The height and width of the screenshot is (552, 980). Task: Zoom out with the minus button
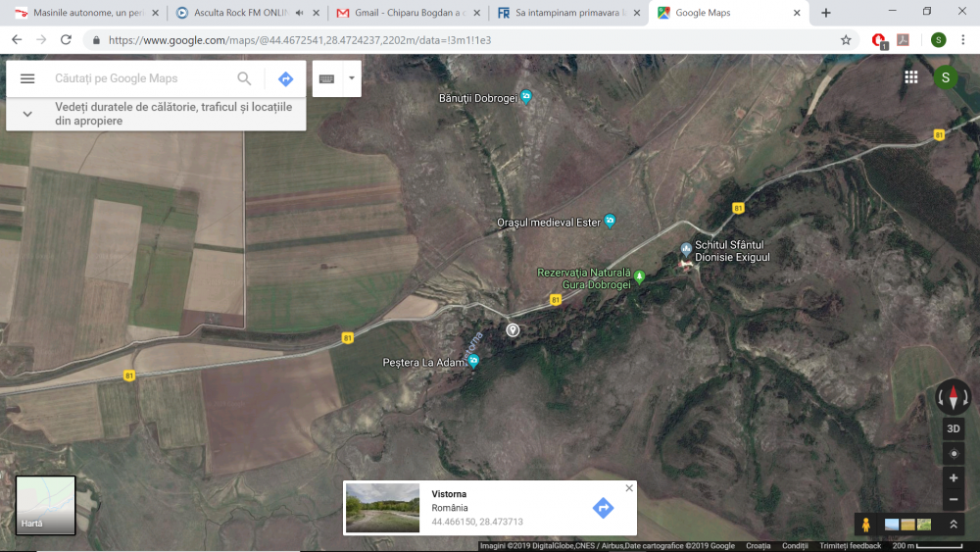point(954,500)
